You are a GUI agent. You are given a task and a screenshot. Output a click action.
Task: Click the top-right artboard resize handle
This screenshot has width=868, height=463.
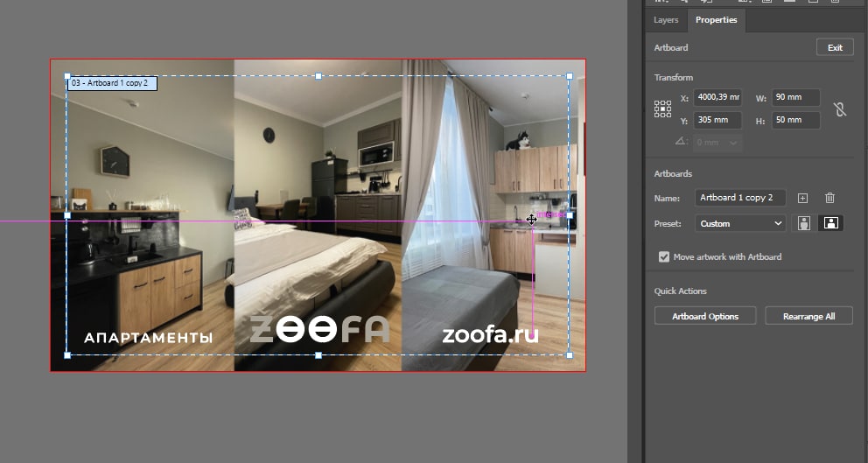(570, 76)
